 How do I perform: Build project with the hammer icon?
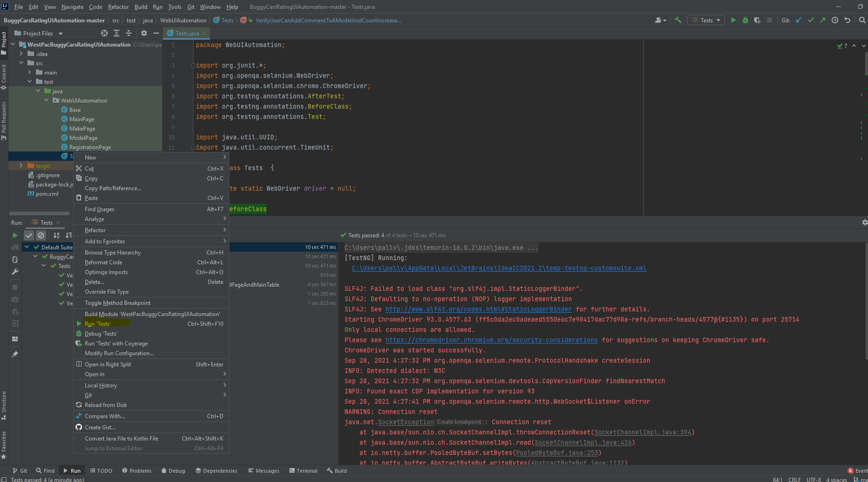pyautogui.click(x=678, y=20)
